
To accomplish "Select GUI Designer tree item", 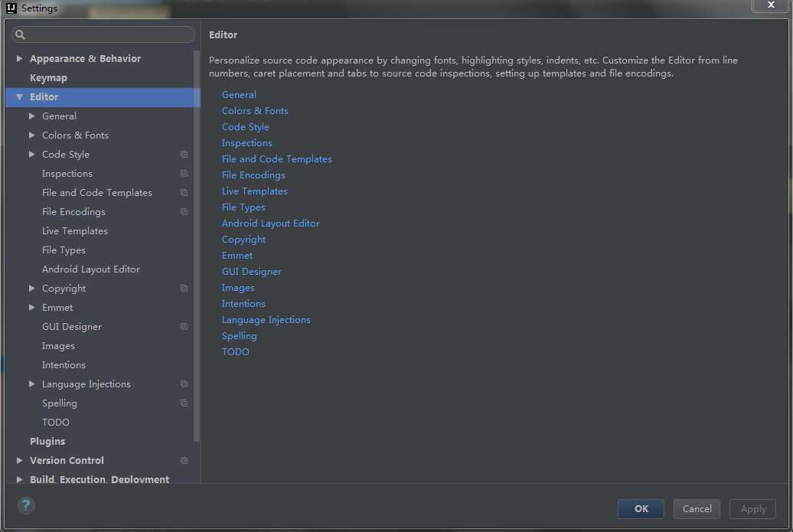I will pos(72,327).
